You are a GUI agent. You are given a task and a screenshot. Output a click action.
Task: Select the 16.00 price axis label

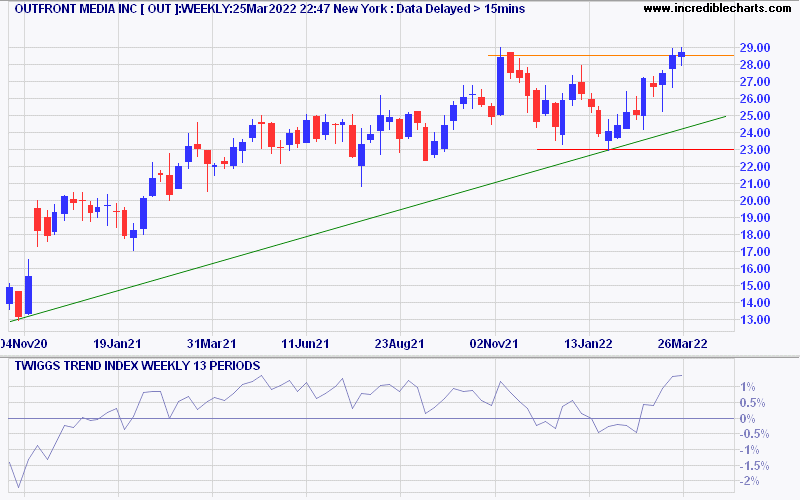pos(755,269)
